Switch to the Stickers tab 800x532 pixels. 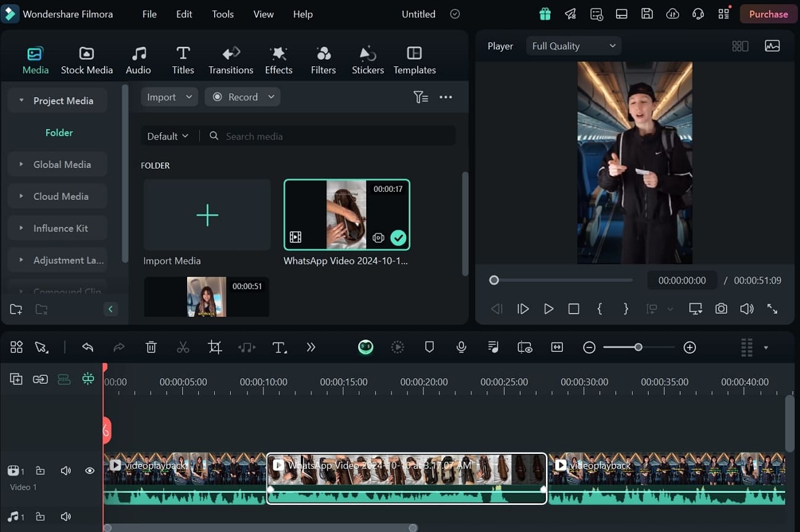click(x=368, y=60)
